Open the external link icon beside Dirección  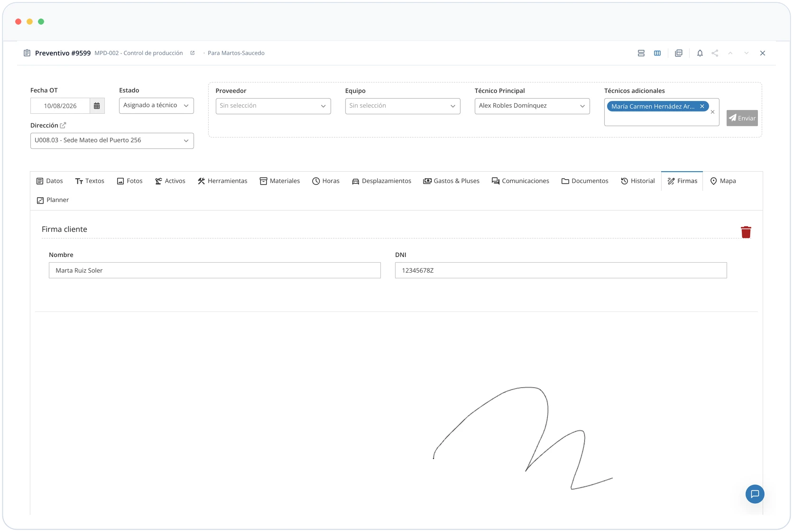pos(63,125)
